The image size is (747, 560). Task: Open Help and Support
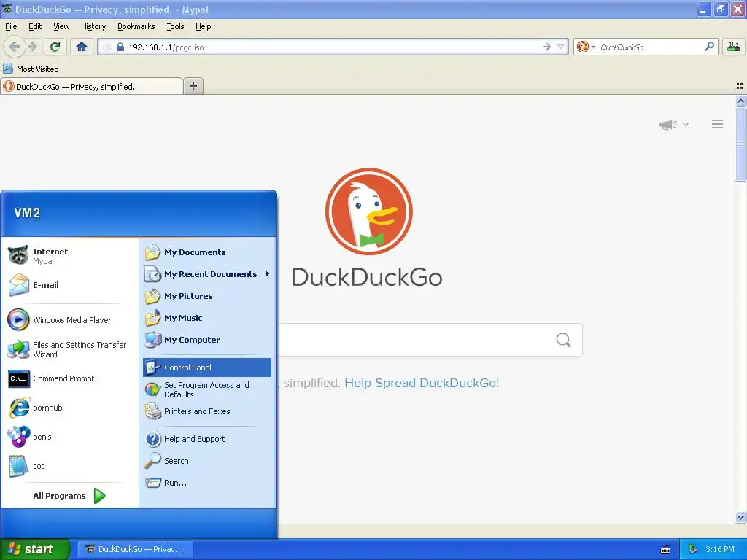(x=207, y=439)
